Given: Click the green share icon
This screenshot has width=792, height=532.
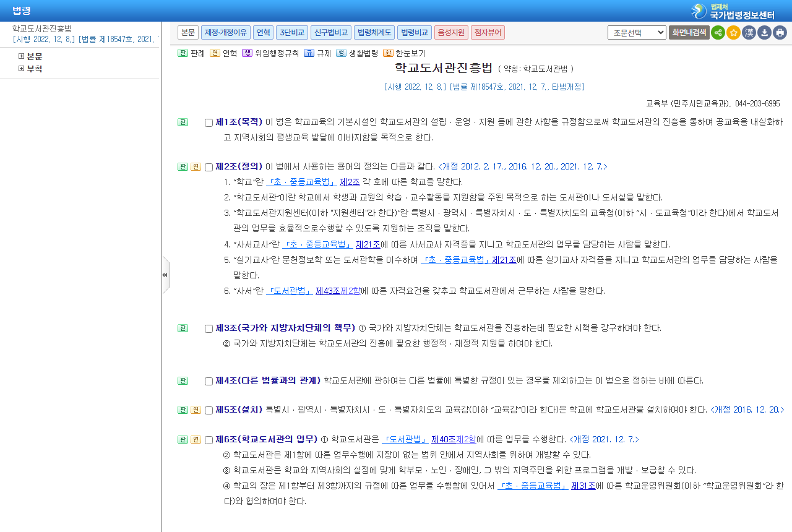Looking at the screenshot, I should pos(718,33).
